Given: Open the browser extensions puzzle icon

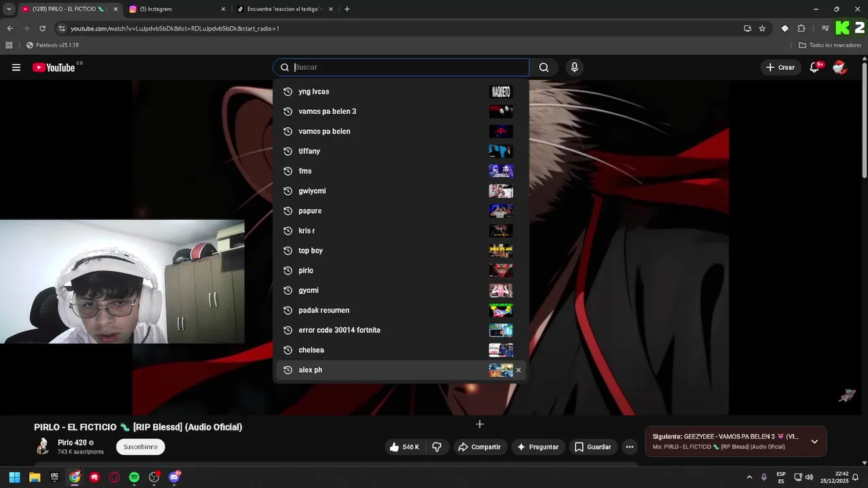Looking at the screenshot, I should pos(802,28).
